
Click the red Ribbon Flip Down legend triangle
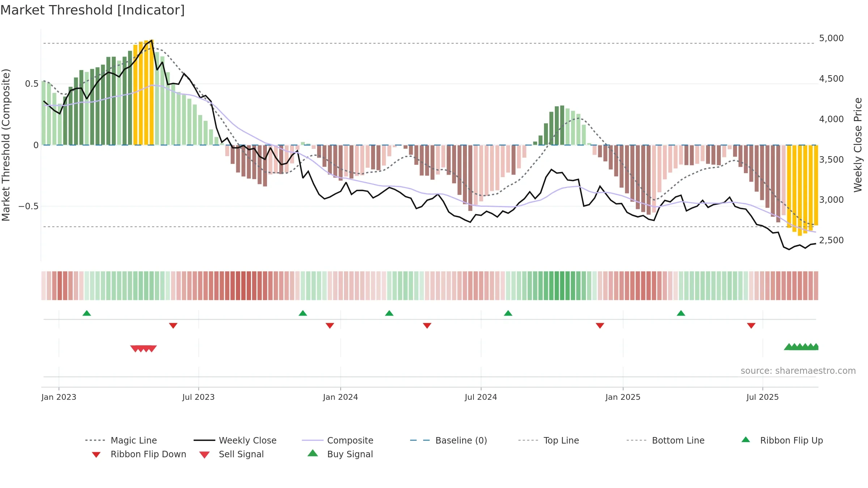coord(96,455)
